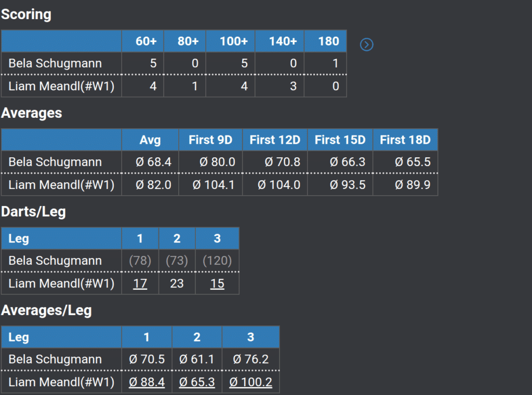Click Liam Meandl(#W1) name in Averages table

click(x=61, y=185)
